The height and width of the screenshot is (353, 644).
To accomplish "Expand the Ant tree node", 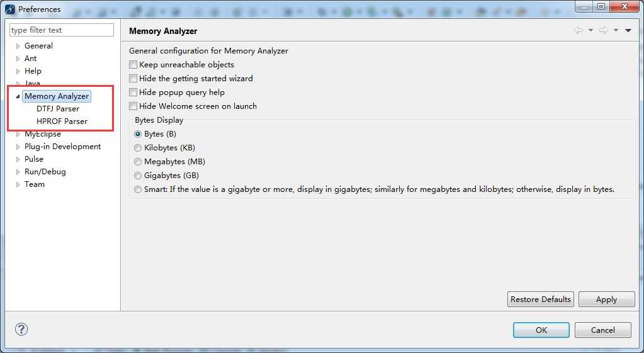I will pyautogui.click(x=18, y=59).
